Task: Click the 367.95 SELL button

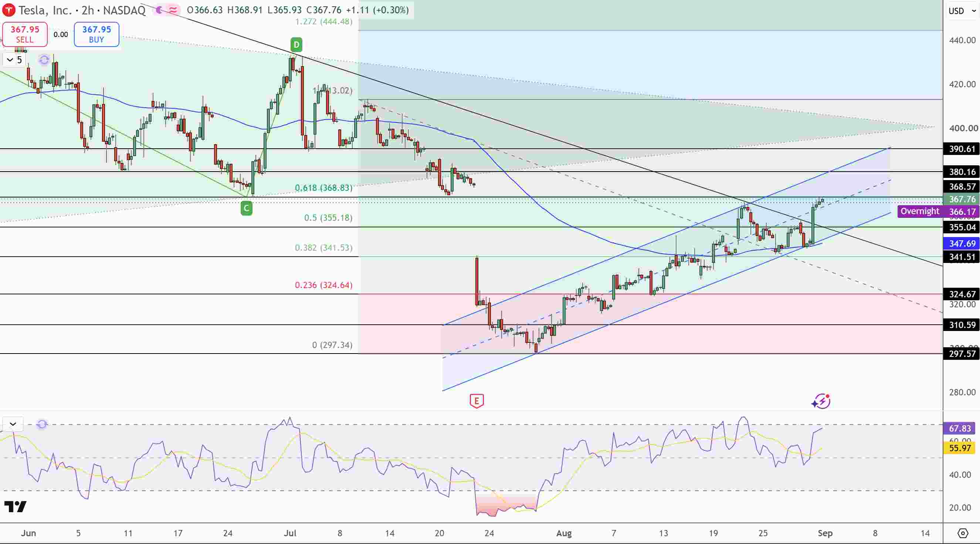Action: coord(25,34)
